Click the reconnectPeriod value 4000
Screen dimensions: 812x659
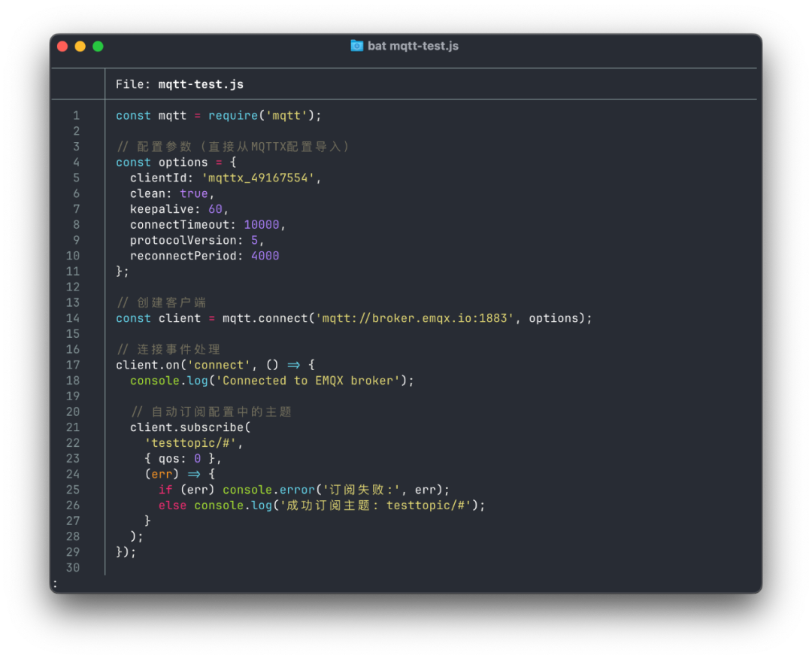coord(265,256)
